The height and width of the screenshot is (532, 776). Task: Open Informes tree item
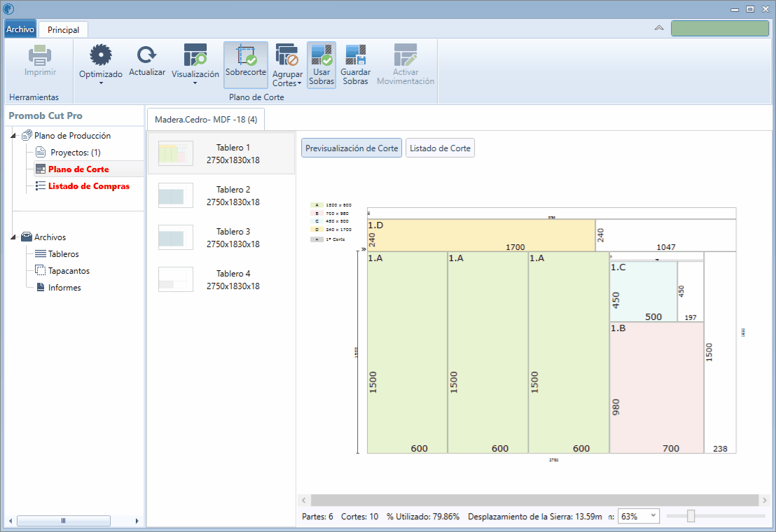click(64, 288)
